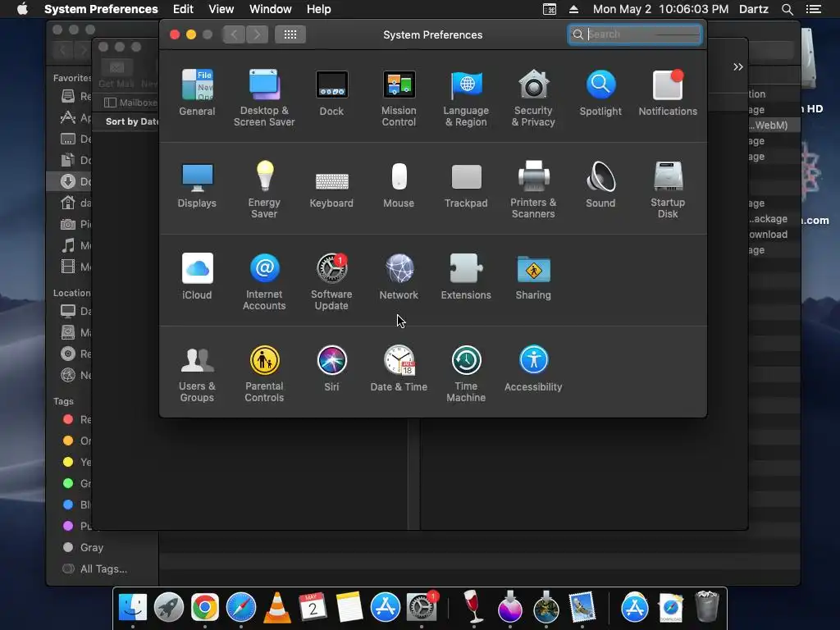Open Language & Region preferences

pos(466,98)
